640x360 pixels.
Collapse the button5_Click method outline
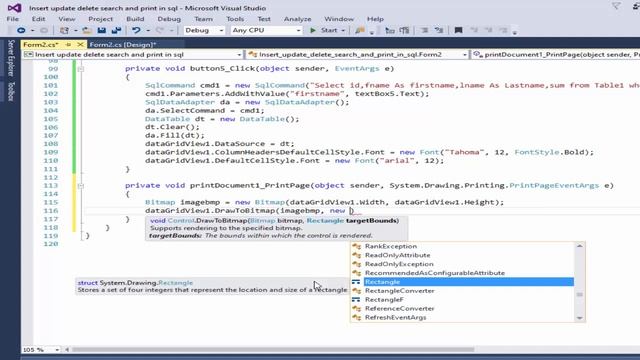(81, 69)
